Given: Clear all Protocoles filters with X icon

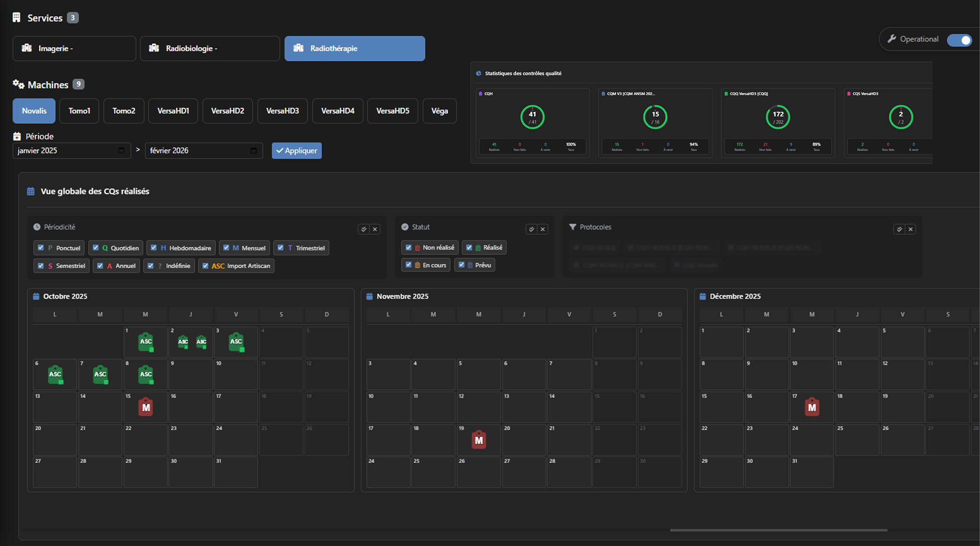Looking at the screenshot, I should coord(911,229).
